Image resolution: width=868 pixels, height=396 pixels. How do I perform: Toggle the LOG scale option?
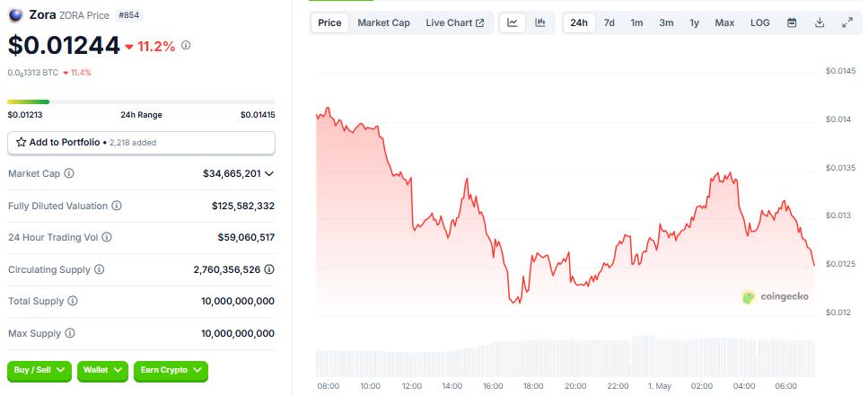[x=760, y=22]
